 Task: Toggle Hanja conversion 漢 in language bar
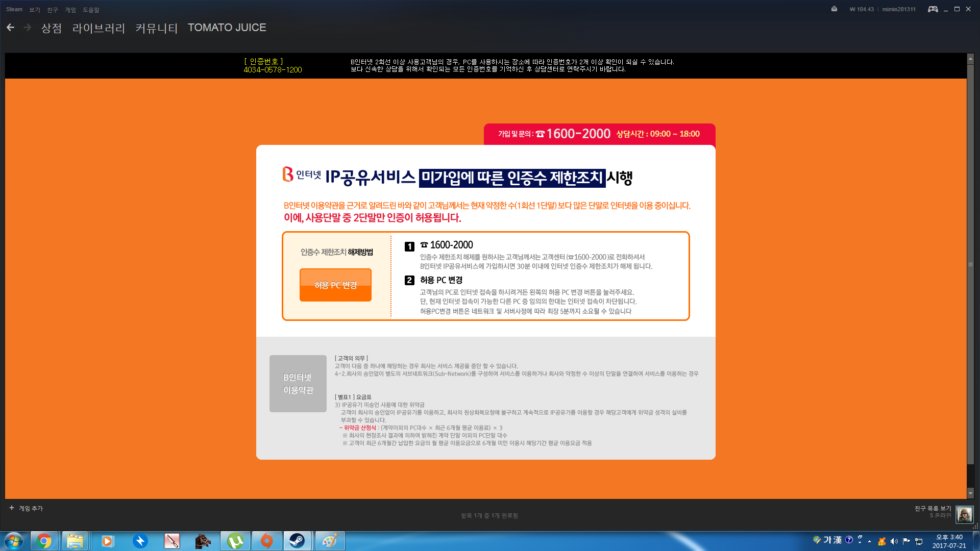837,541
